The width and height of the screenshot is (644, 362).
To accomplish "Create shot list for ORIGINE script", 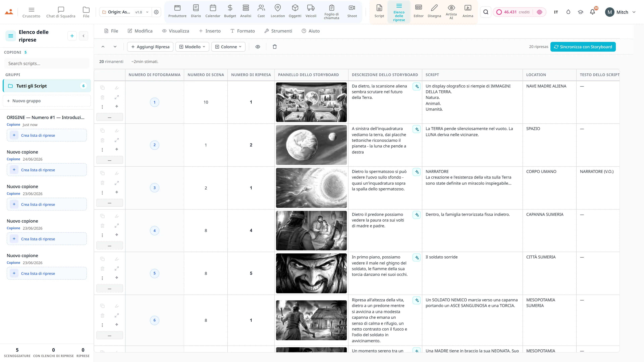I will click(47, 135).
